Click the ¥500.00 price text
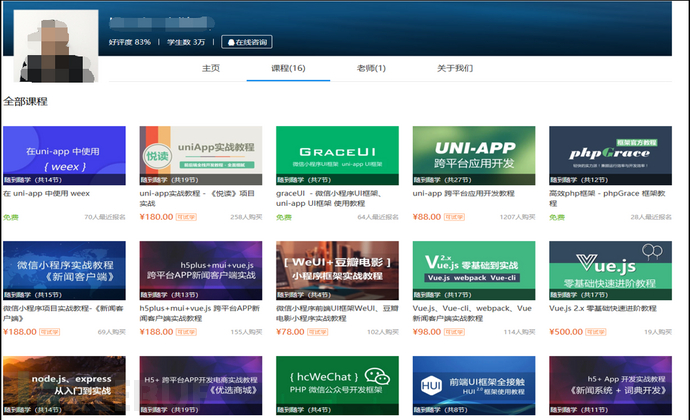The height and width of the screenshot is (420, 690). (566, 332)
